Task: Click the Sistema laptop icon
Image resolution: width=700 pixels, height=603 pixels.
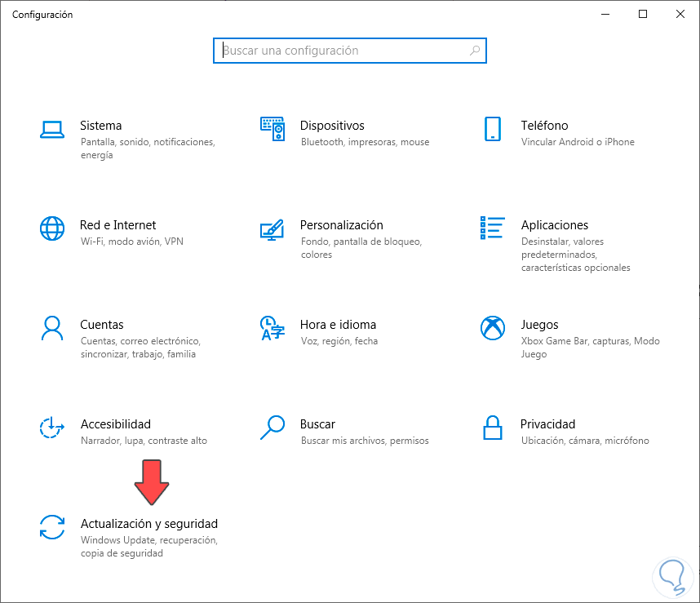Action: pyautogui.click(x=51, y=129)
